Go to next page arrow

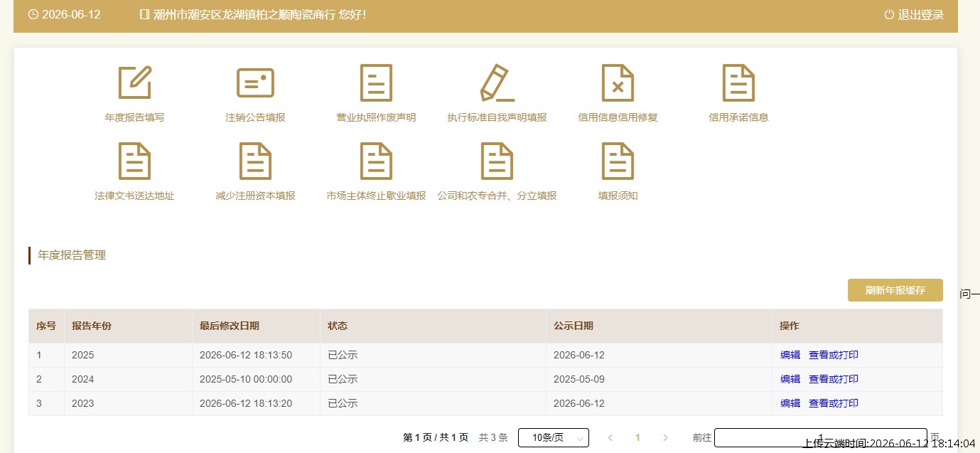tap(665, 437)
